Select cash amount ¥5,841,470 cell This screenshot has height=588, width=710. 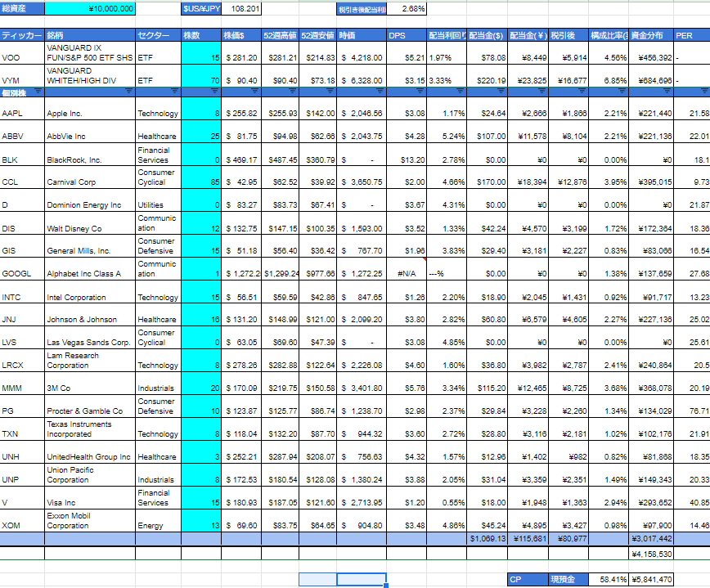(x=651, y=579)
